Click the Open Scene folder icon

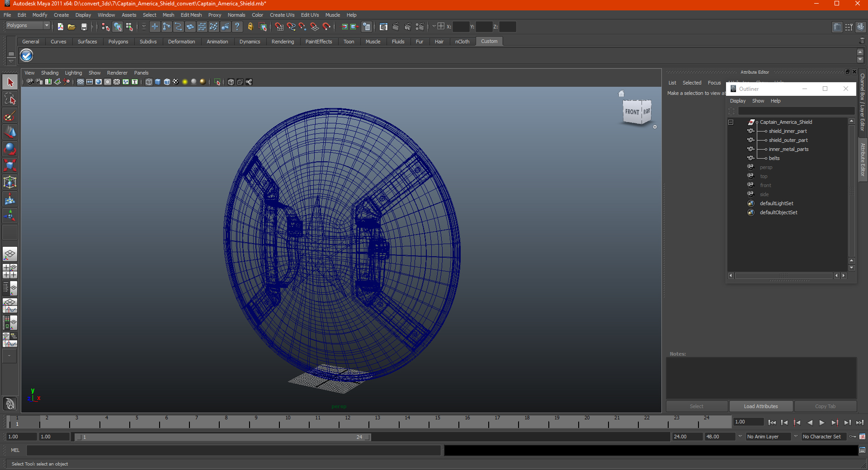71,27
